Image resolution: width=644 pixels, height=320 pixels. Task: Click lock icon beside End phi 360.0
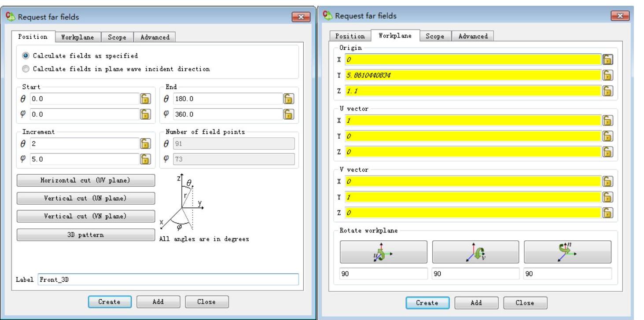tap(288, 114)
